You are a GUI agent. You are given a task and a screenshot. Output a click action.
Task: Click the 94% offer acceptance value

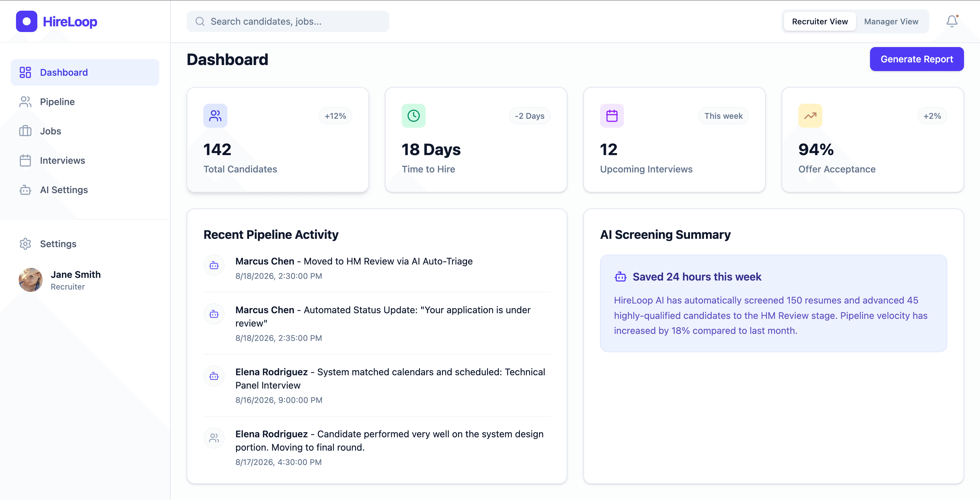point(816,149)
